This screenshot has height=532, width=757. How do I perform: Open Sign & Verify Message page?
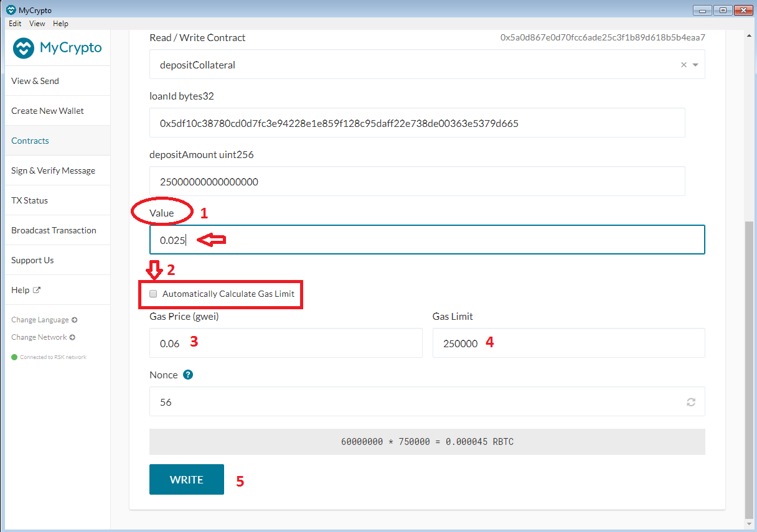[57, 170]
